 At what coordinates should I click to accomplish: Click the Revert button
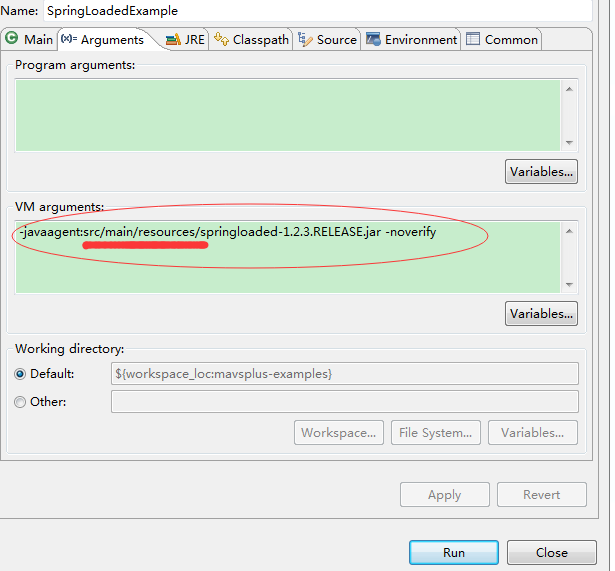542,495
